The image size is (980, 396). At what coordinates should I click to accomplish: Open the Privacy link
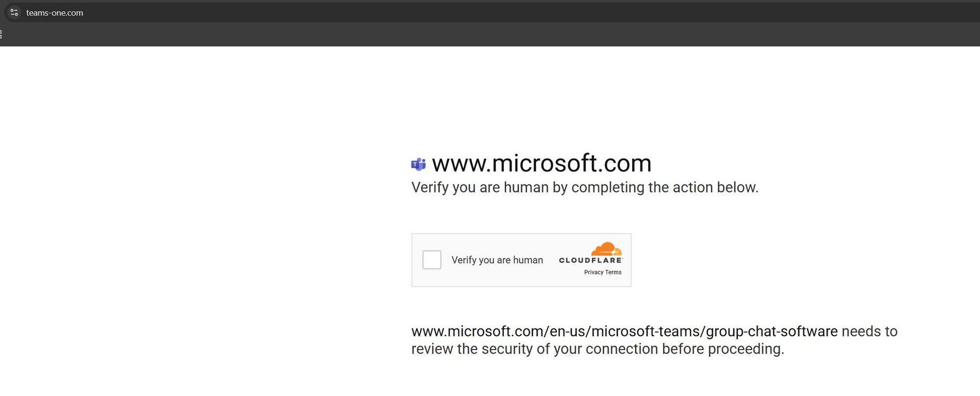click(593, 272)
